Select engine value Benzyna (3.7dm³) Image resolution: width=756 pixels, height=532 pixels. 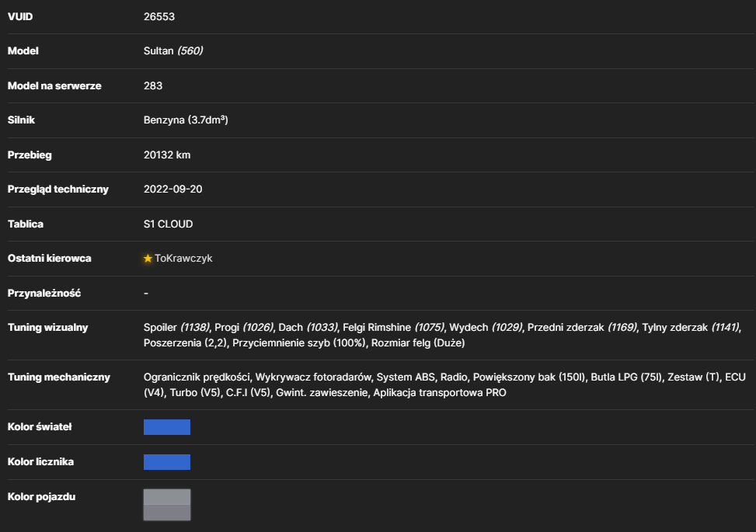(186, 120)
